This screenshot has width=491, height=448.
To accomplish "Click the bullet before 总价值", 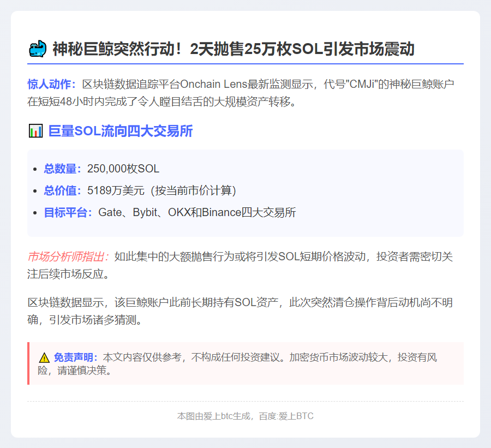I will click(x=35, y=191).
